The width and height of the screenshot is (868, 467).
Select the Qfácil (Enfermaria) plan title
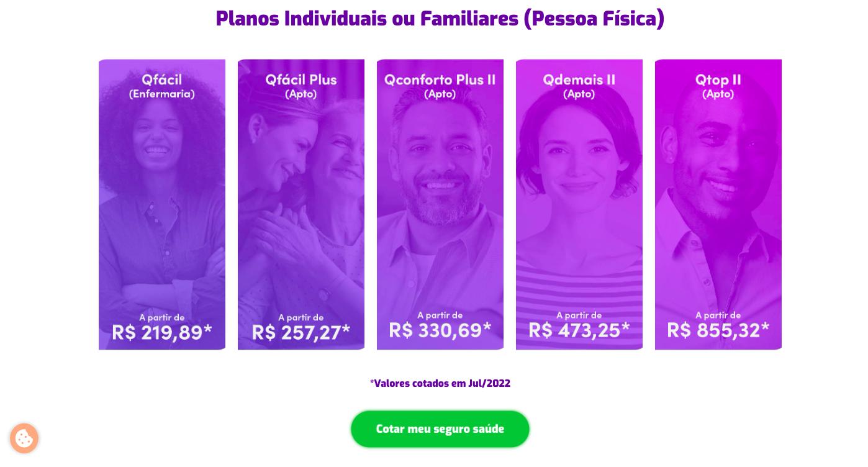click(x=161, y=80)
